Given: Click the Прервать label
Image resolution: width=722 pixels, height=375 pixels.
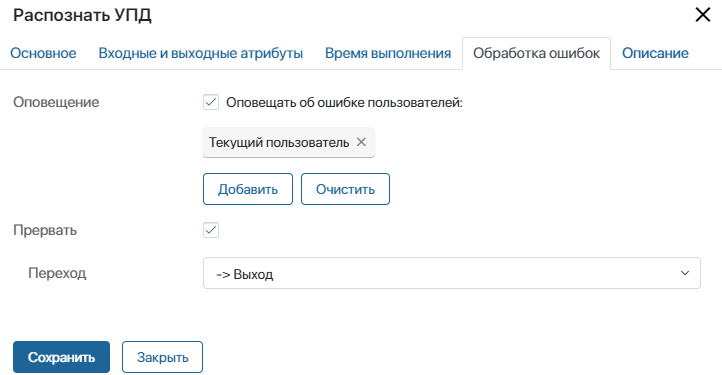Looking at the screenshot, I should pos(45,230).
